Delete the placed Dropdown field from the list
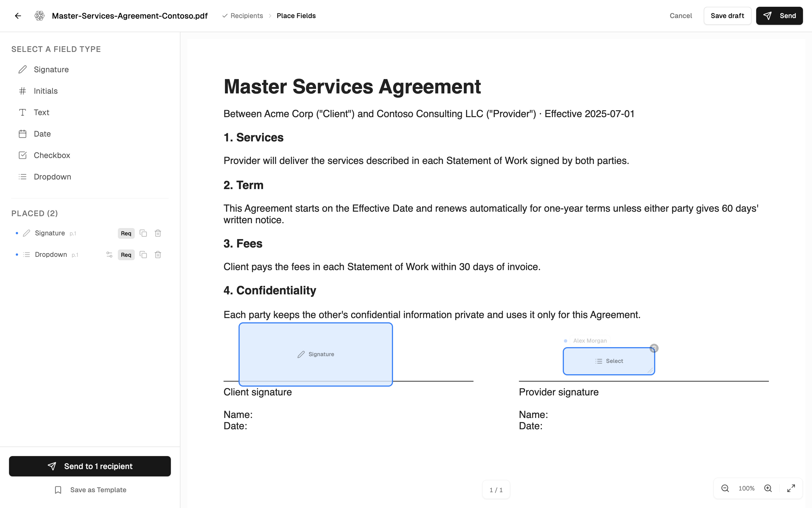Image resolution: width=812 pixels, height=508 pixels. click(158, 255)
